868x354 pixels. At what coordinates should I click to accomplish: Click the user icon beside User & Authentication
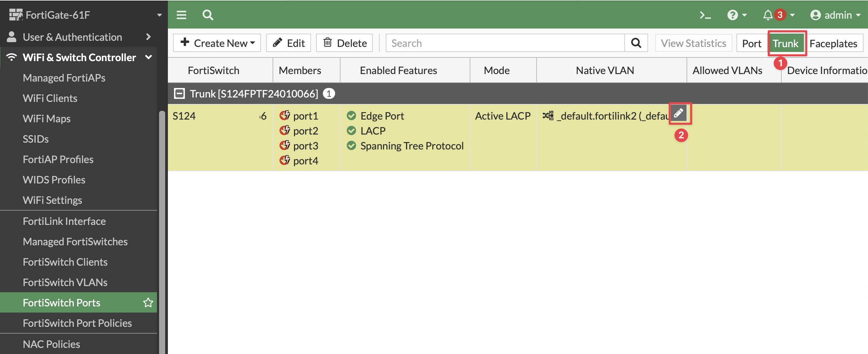tap(12, 37)
